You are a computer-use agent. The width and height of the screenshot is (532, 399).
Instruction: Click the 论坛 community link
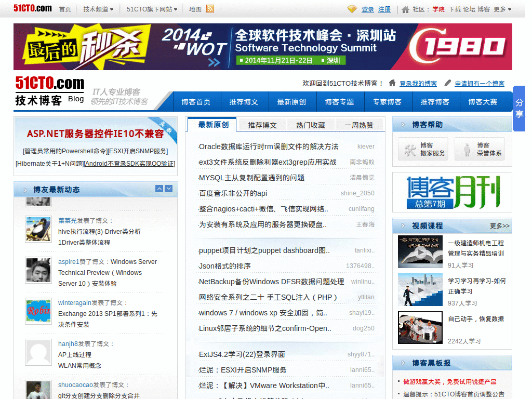pyautogui.click(x=469, y=9)
